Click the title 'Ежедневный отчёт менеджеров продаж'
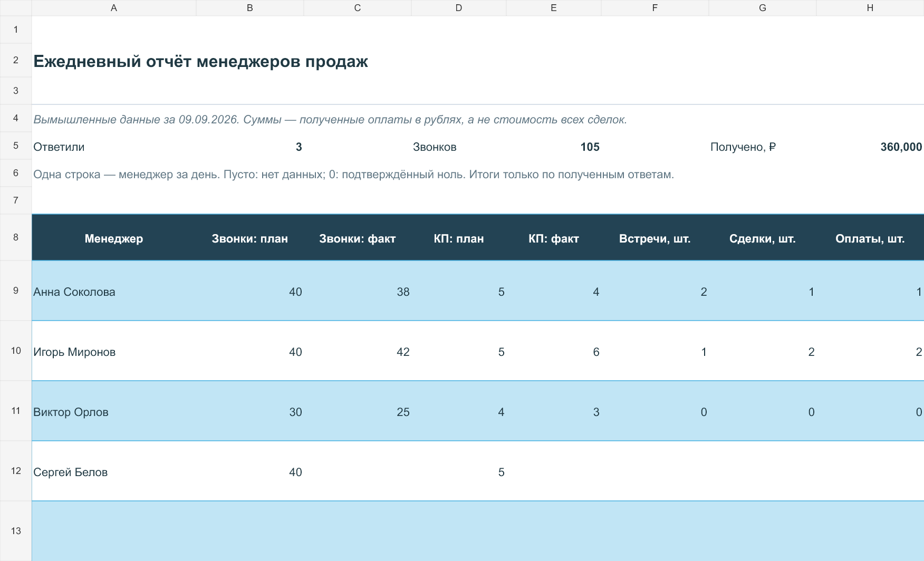924x561 pixels. click(x=200, y=62)
